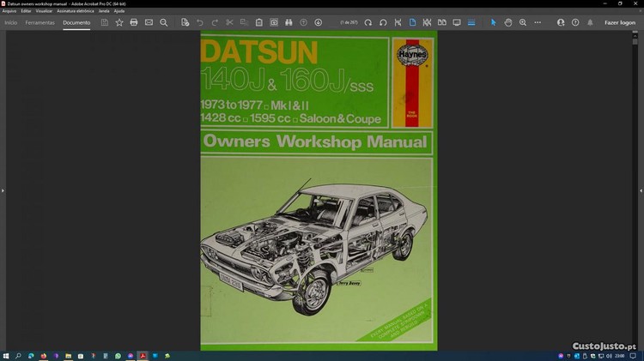Select the arrow selection tool

click(x=494, y=22)
